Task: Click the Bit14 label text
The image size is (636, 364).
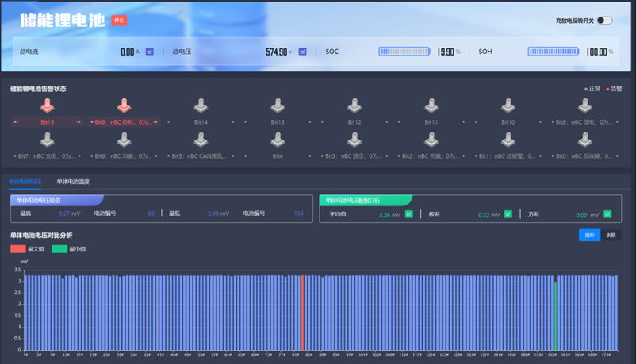Action: click(201, 122)
